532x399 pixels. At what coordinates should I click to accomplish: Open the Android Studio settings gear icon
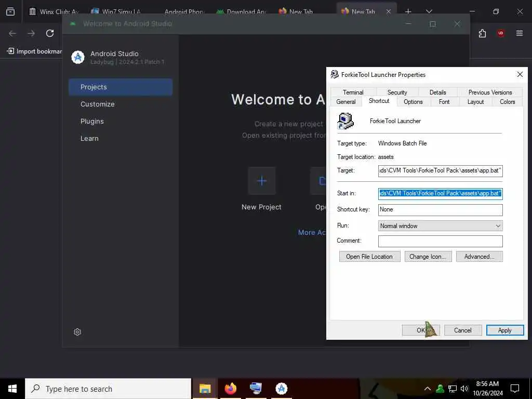click(77, 332)
